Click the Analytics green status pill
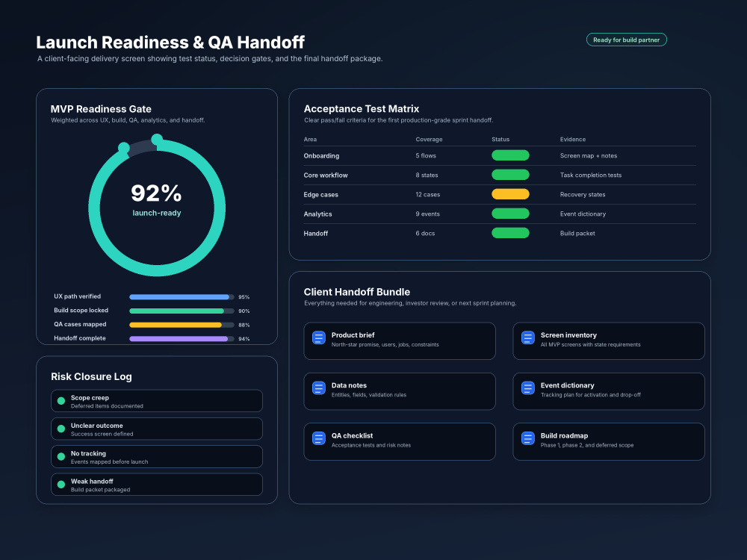 [510, 214]
